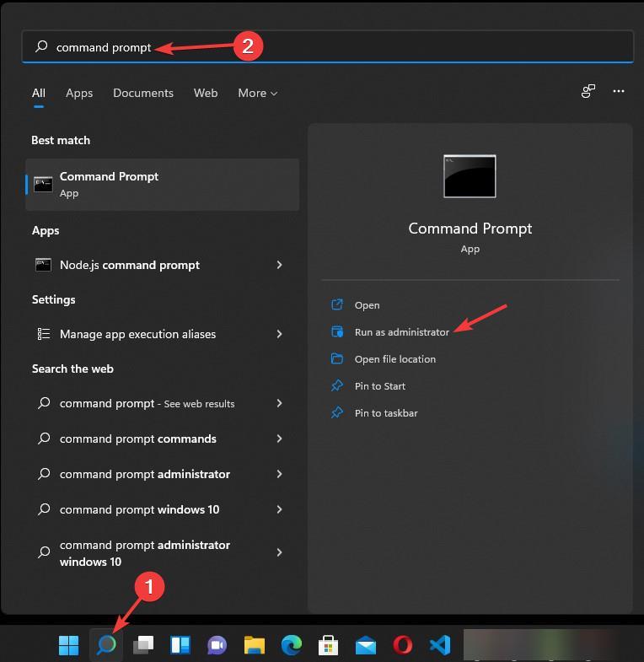Switch to the Apps tab
The width and height of the screenshot is (644, 662).
pyautogui.click(x=79, y=93)
